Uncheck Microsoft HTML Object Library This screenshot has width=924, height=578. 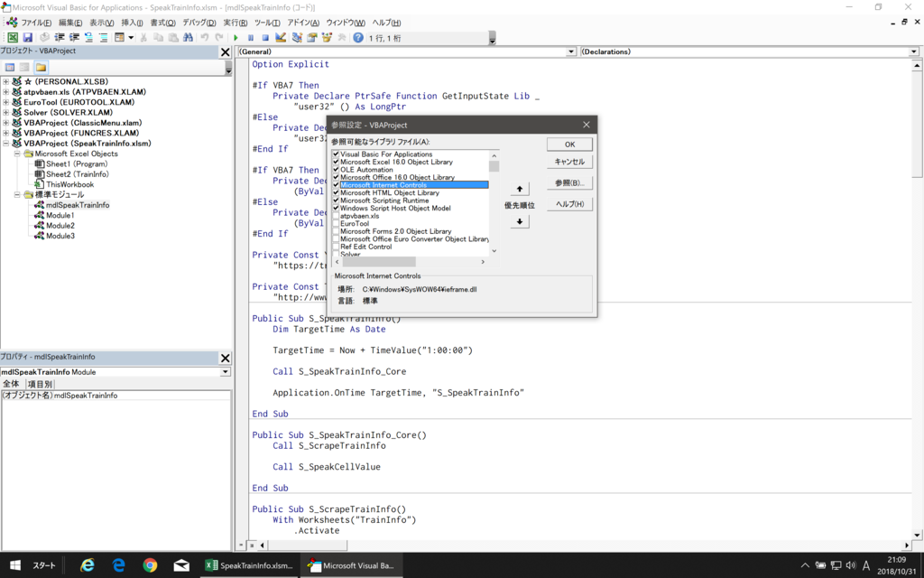pyautogui.click(x=336, y=192)
